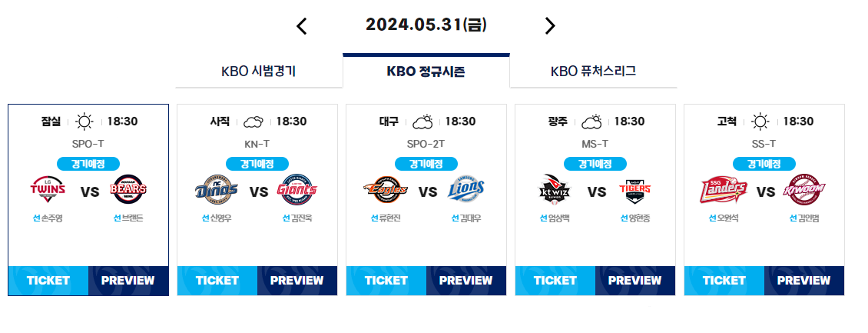Click the Kiwoom Heroes logo
868x333 pixels.
pyautogui.click(x=804, y=189)
